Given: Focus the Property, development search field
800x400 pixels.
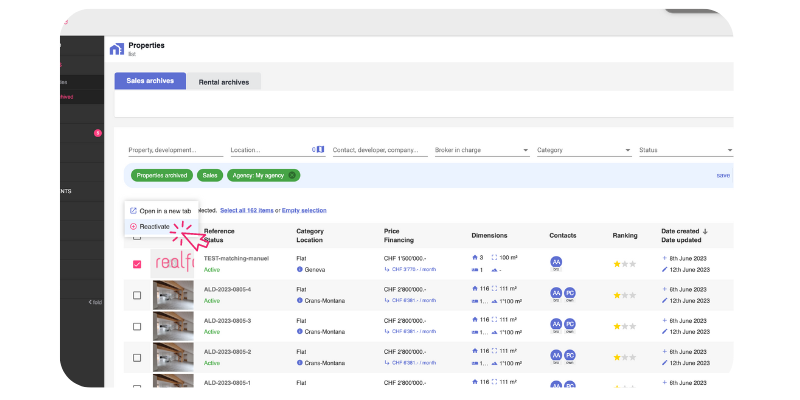Looking at the screenshot, I should click(x=176, y=150).
